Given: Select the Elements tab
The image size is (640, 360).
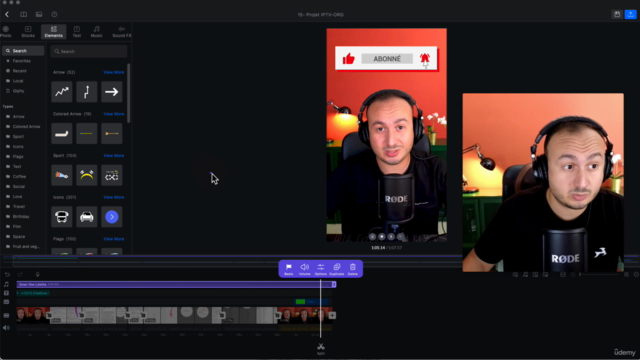Looking at the screenshot, I should [53, 31].
